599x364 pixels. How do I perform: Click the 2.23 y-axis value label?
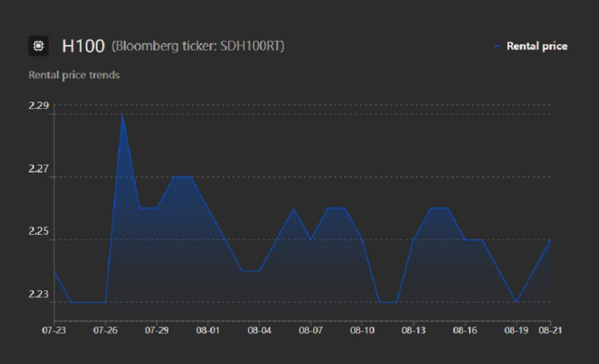39,294
